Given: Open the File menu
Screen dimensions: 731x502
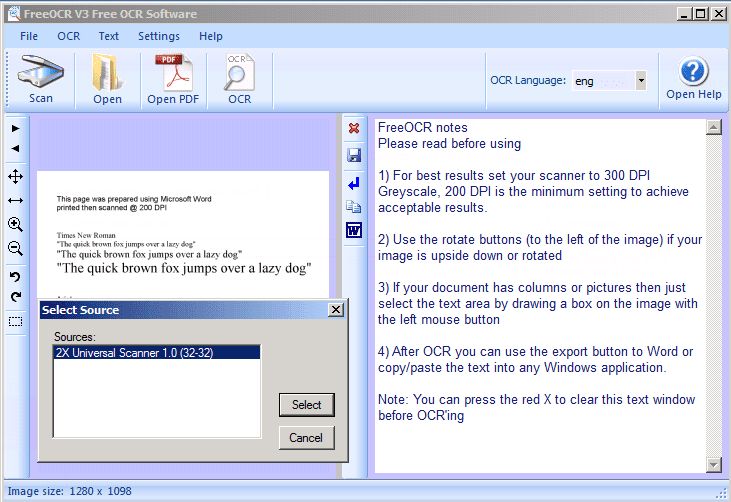Looking at the screenshot, I should click(29, 36).
